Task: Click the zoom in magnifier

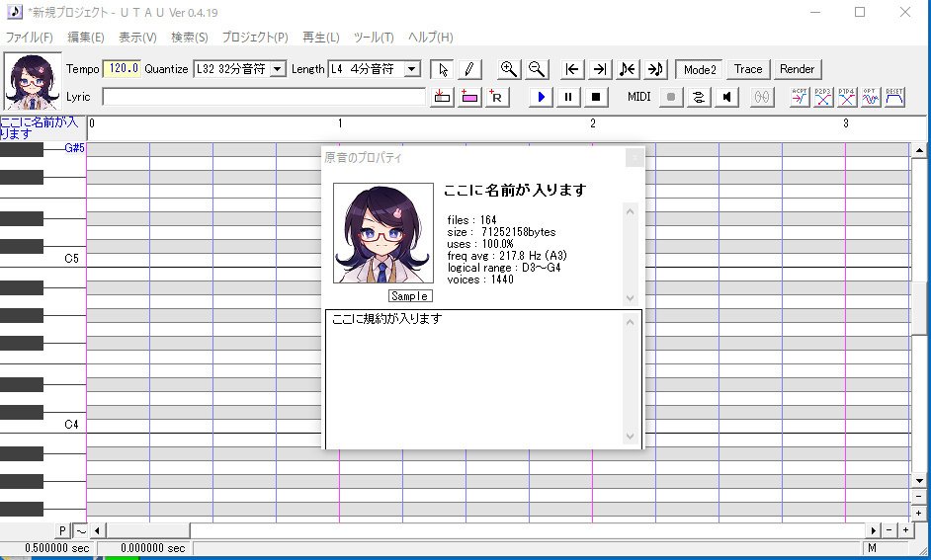Action: pyautogui.click(x=508, y=69)
